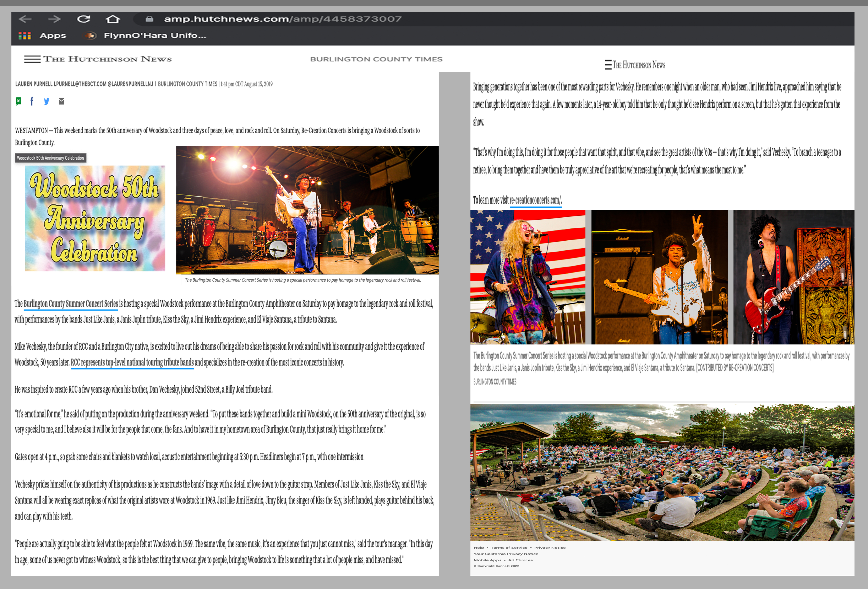Viewport: 868px width, 589px height.
Task: Open the left hamburger menu by Hutchinson News
Action: tap(32, 59)
